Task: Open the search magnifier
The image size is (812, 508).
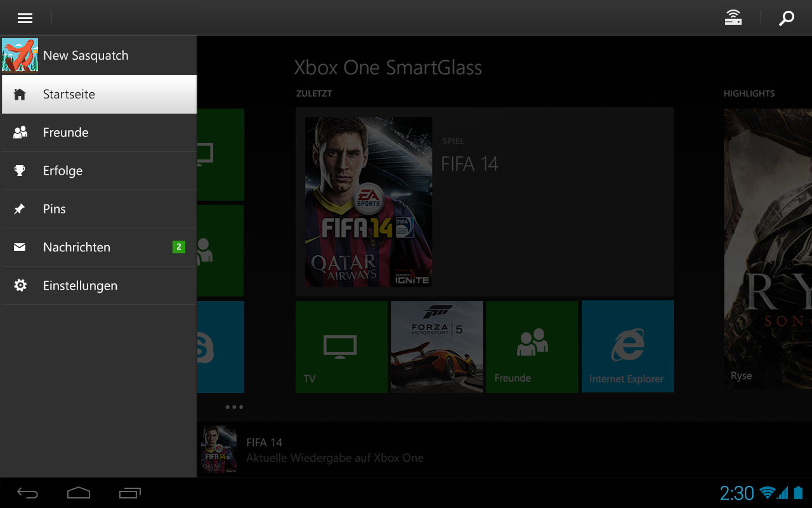Action: [x=787, y=18]
